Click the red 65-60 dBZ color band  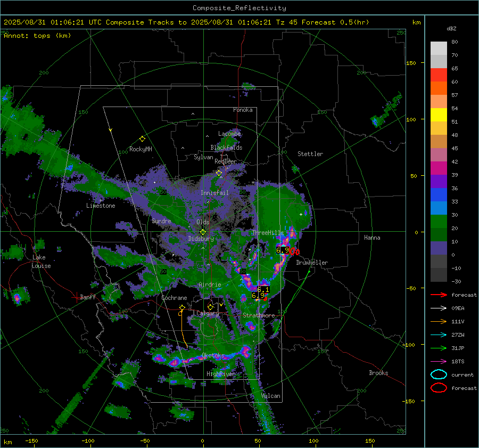click(439, 75)
